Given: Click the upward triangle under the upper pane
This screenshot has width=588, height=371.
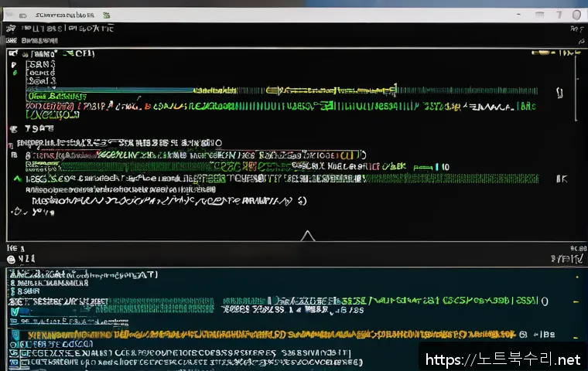Looking at the screenshot, I should point(307,236).
